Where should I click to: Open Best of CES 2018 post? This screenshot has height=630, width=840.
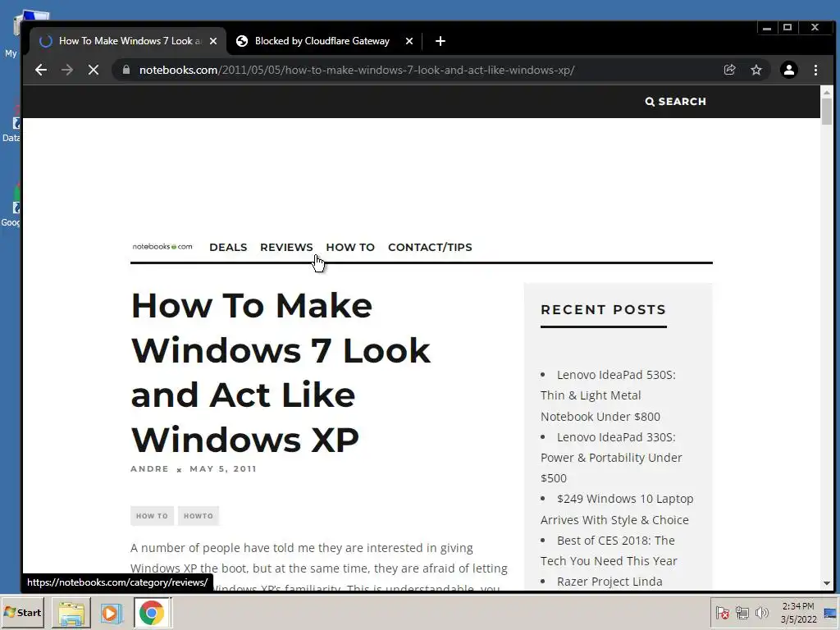tap(609, 550)
